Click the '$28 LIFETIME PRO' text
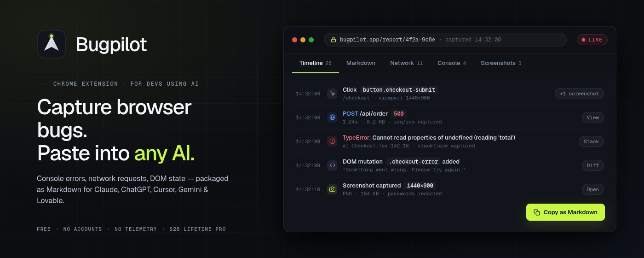The height and width of the screenshot is (258, 644). 197,229
